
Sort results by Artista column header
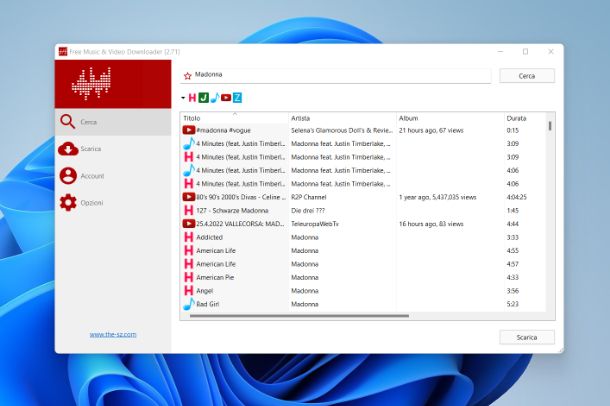coord(342,118)
